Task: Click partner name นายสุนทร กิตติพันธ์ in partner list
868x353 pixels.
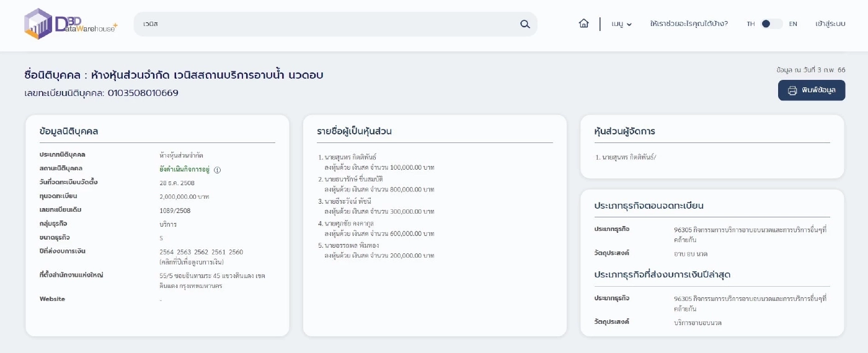Action: [350, 157]
